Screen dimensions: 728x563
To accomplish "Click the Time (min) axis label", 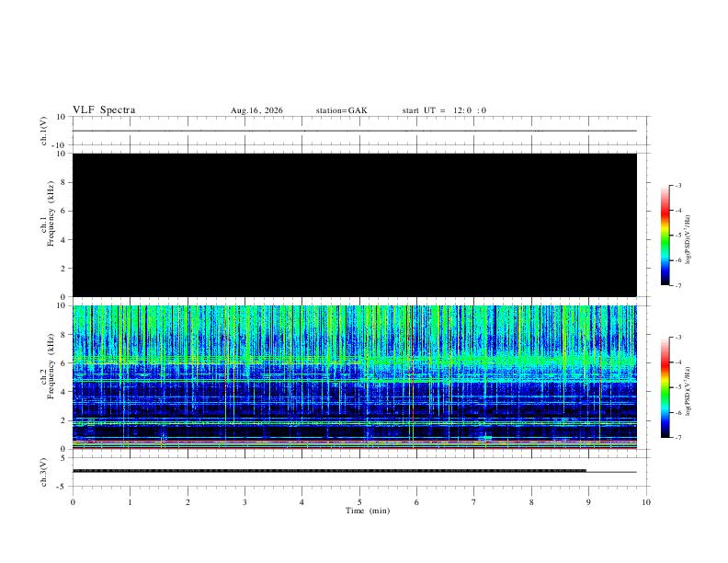I will 368,511.
